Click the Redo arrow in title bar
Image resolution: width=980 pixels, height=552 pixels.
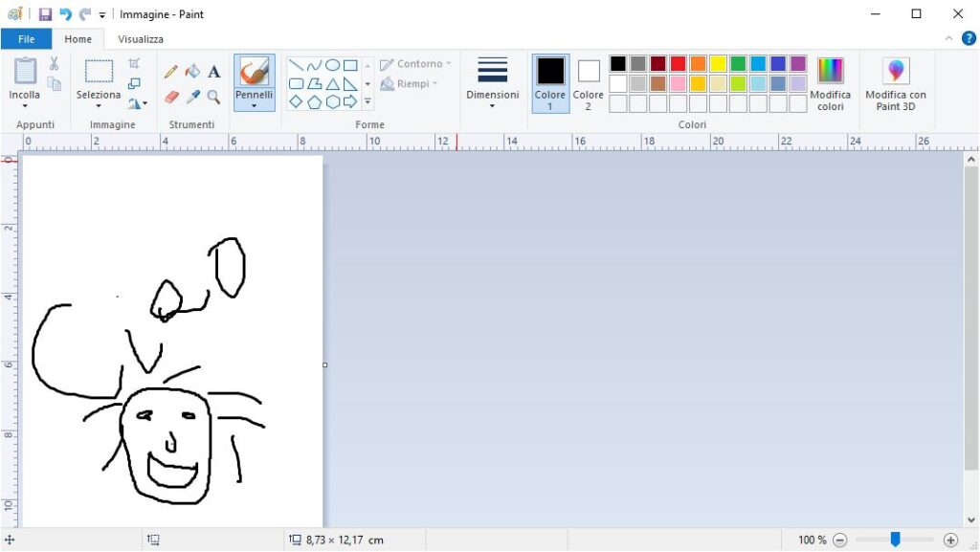tap(85, 14)
